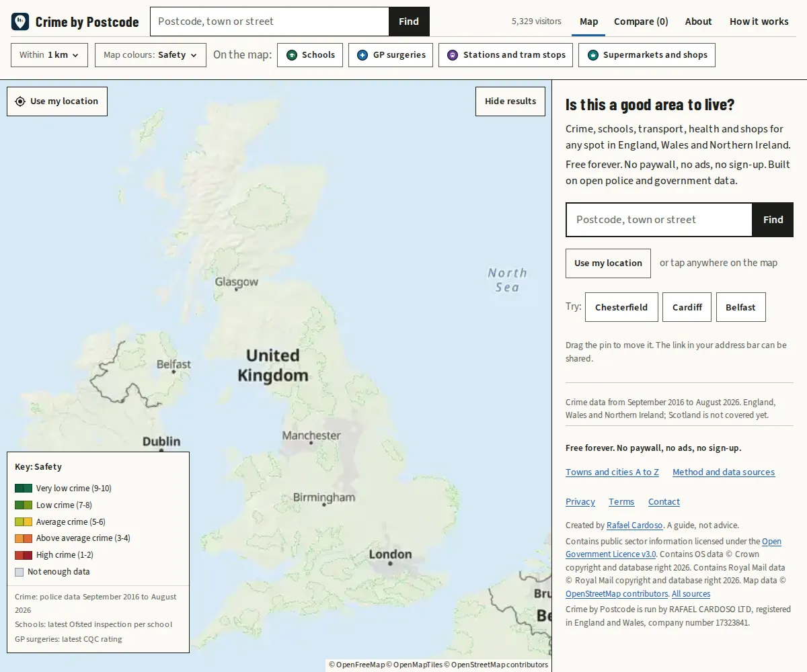Click the header Find button

[x=409, y=22]
